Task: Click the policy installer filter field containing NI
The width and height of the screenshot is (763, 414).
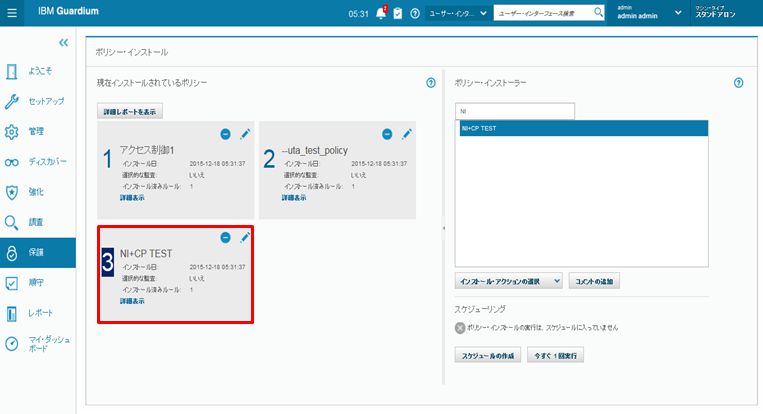Action: pos(515,111)
